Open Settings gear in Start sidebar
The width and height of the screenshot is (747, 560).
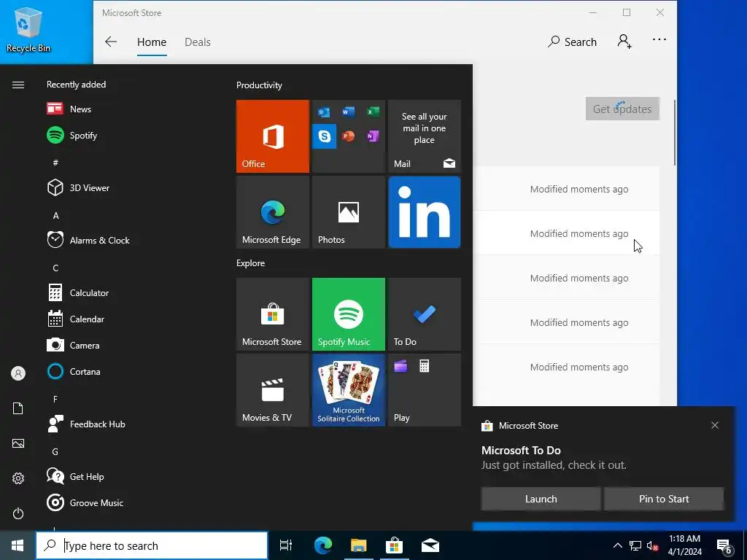18,478
